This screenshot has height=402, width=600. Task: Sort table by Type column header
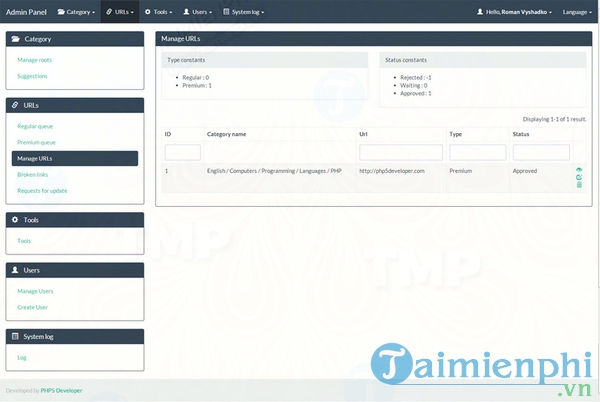coord(455,134)
